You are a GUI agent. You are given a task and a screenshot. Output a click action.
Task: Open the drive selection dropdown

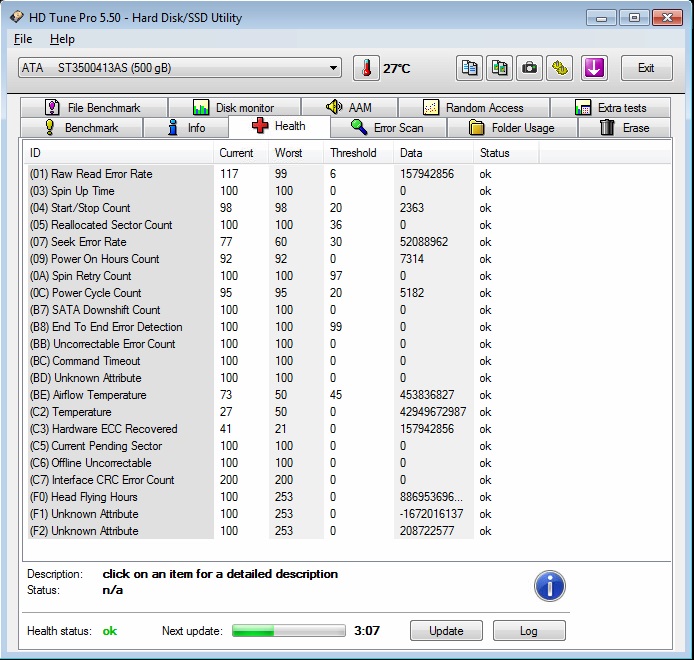pyautogui.click(x=180, y=68)
